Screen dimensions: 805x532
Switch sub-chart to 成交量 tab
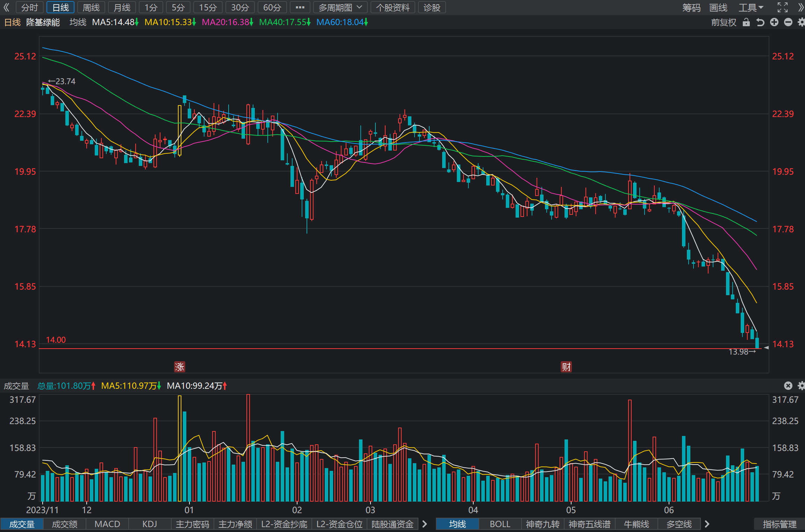click(22, 524)
